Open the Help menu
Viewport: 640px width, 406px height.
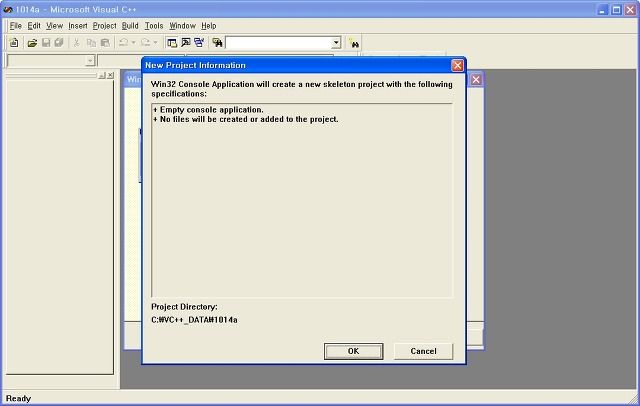[209, 26]
